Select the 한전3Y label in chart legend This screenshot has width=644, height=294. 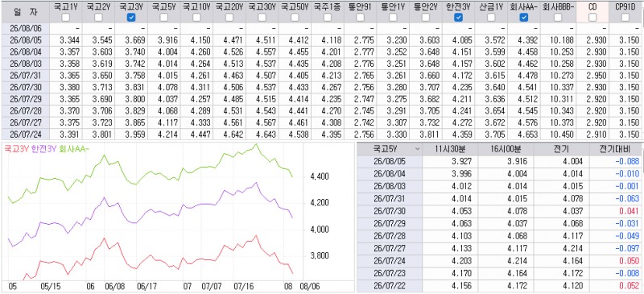click(44, 150)
